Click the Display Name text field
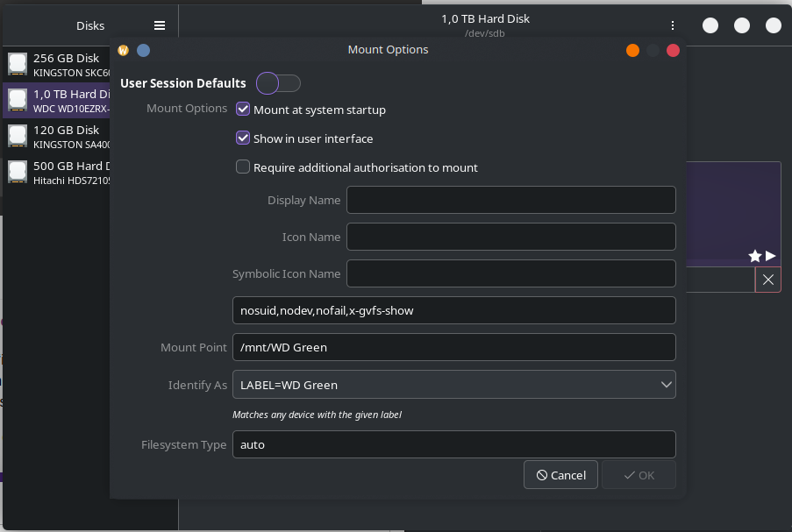Viewport: 792px width, 532px height. click(510, 200)
